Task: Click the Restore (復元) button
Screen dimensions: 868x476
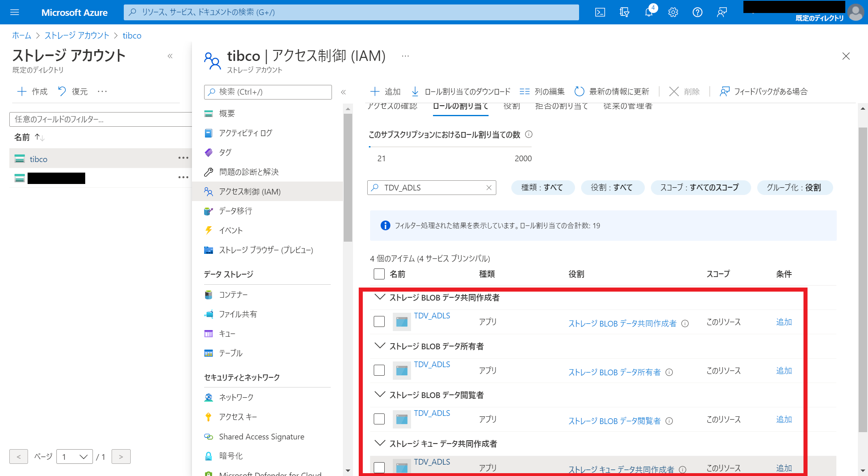Action: (x=73, y=91)
